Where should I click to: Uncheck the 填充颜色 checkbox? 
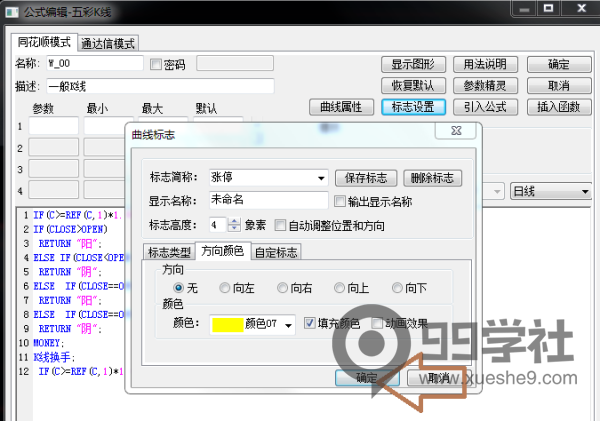[x=310, y=323]
